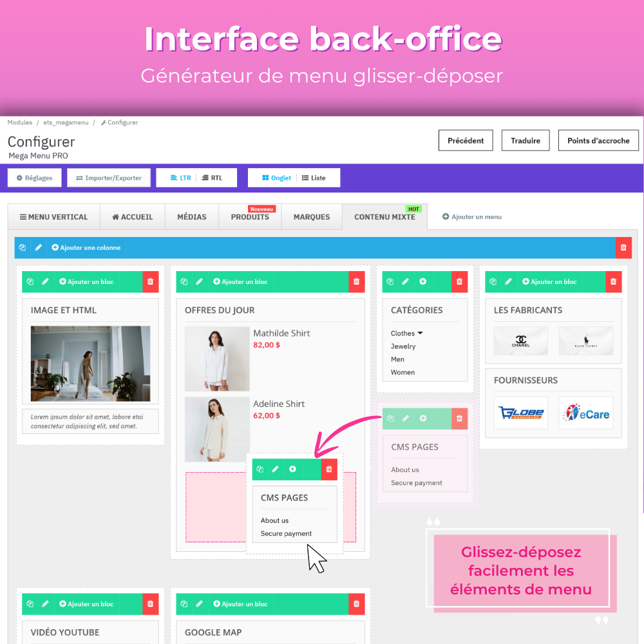Click Ajouter un menu link
Viewport: 644px width, 644px height.
(x=472, y=217)
